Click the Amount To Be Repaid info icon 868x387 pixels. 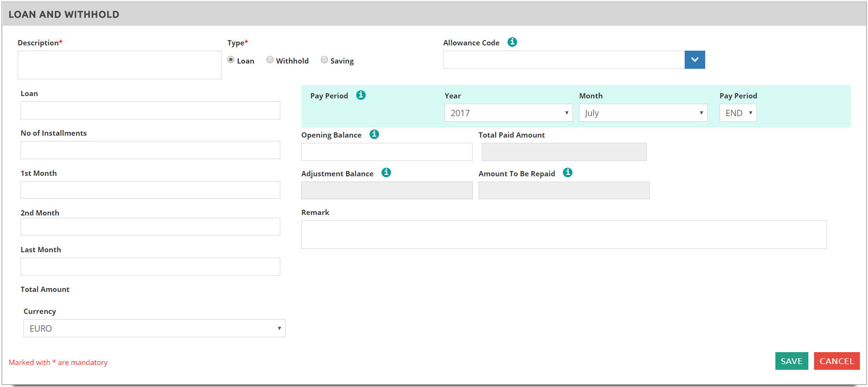point(567,172)
